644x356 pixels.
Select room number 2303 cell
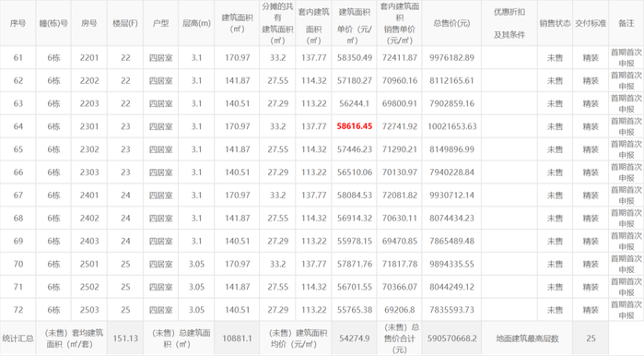89,172
